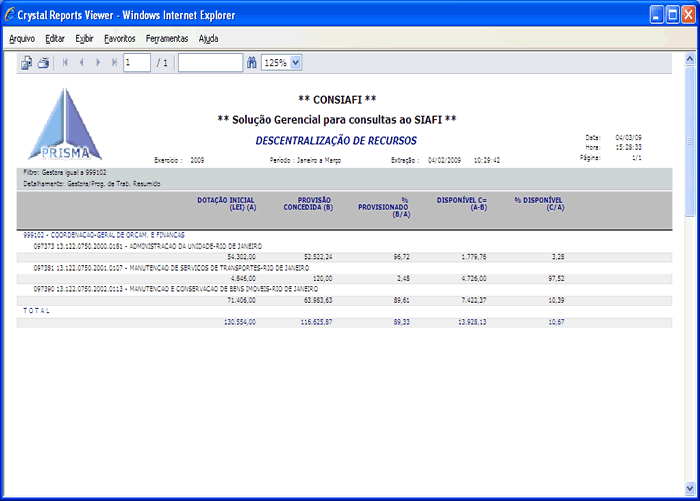
Task: Click the DISPONÍVEL C= (A-B) column header
Action: pos(462,204)
